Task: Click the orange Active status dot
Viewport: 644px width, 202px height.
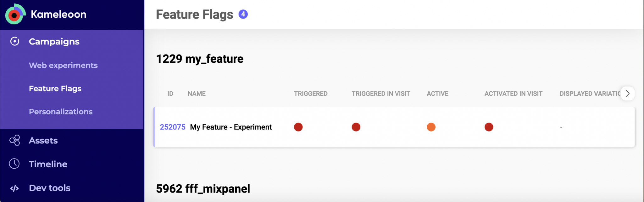Action: point(431,127)
